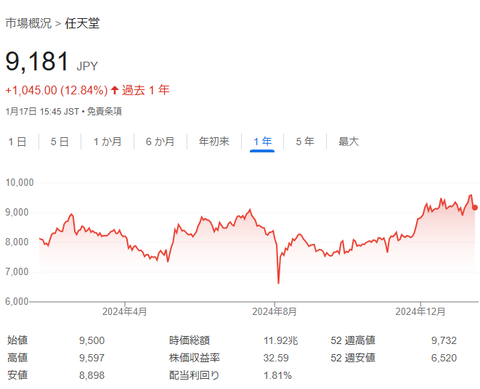Open the 市場概況 breadcrumb link
Viewport: 480px width, 389px height.
pos(28,23)
